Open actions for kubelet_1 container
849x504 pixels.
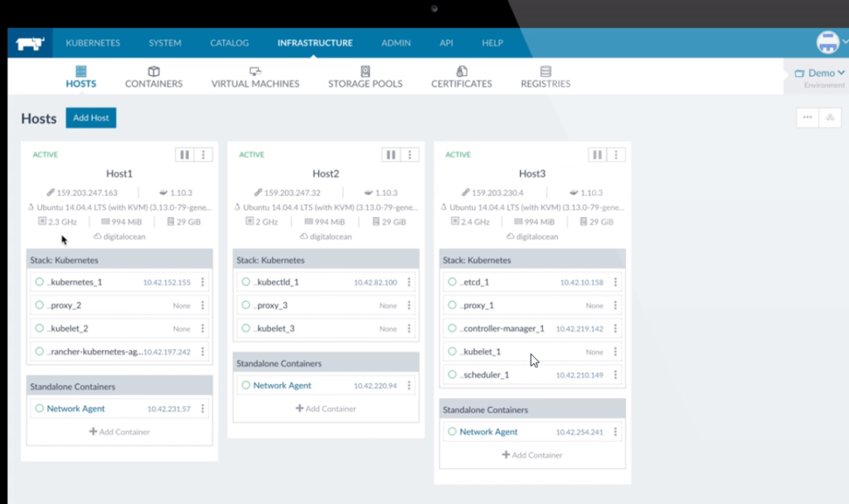615,351
